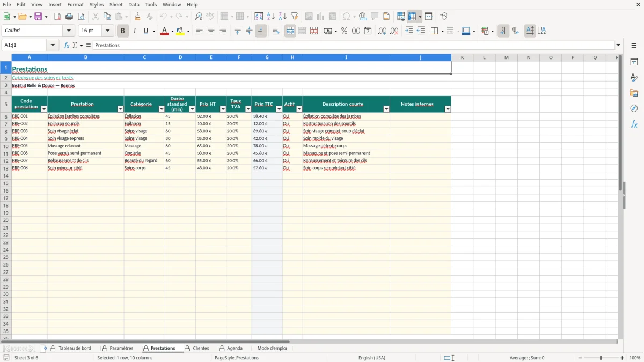The width and height of the screenshot is (644, 362).
Task: Click Split Window icon
Action: 429,17
